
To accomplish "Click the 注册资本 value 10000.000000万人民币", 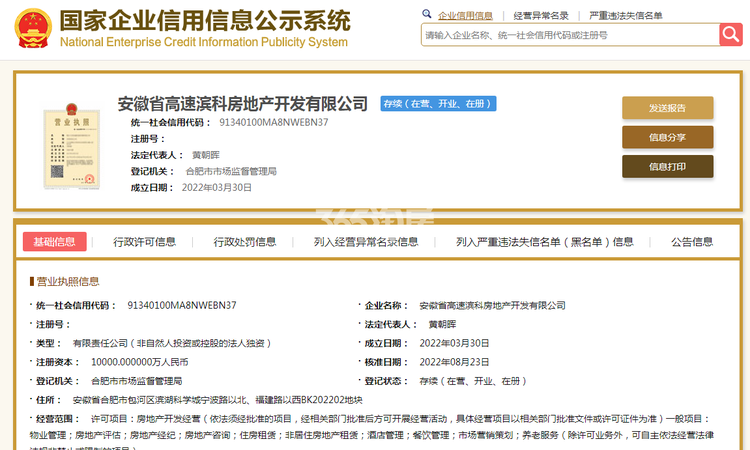I will pyautogui.click(x=140, y=362).
